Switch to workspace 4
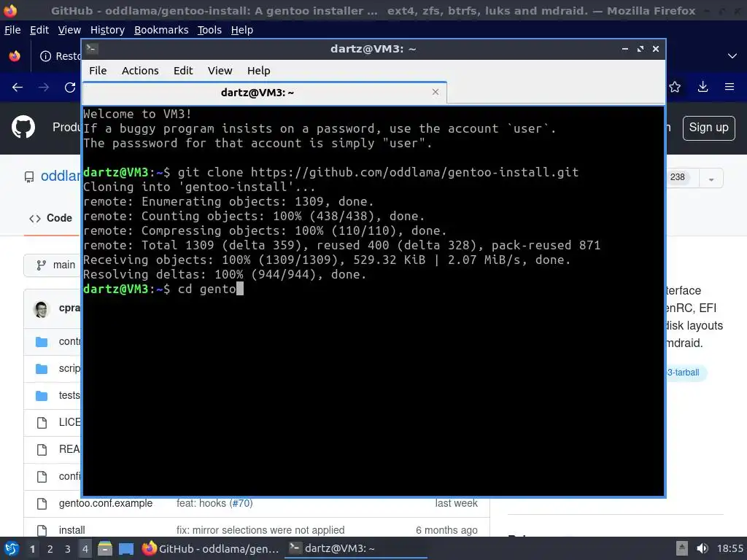Viewport: 747px width, 560px height. coord(85,549)
